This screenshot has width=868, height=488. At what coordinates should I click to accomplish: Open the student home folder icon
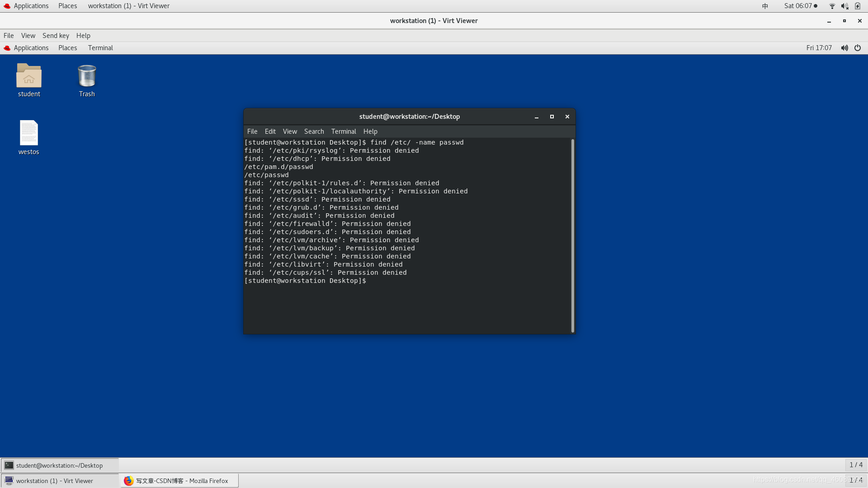pos(28,76)
